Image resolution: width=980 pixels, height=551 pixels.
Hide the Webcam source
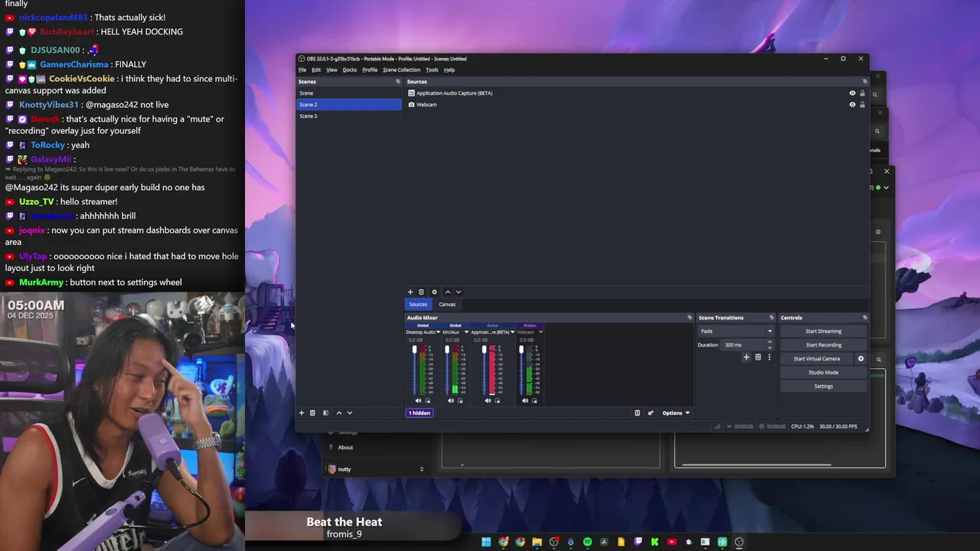point(852,105)
